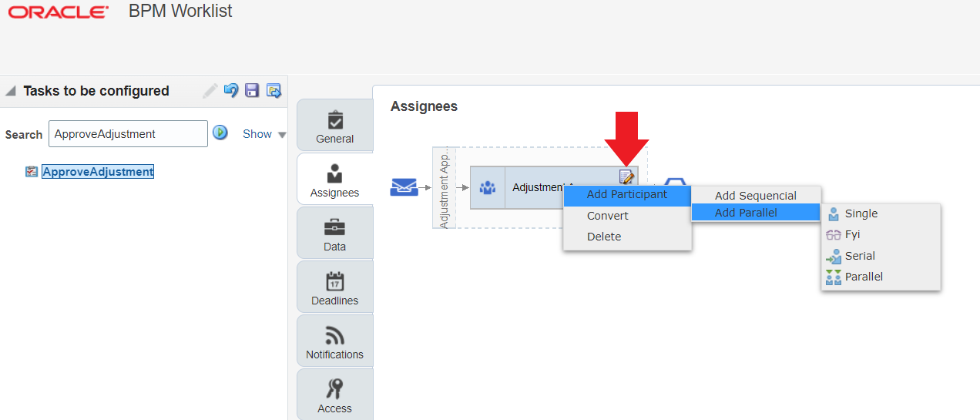Select Add Parallel submenu item

coord(756,213)
